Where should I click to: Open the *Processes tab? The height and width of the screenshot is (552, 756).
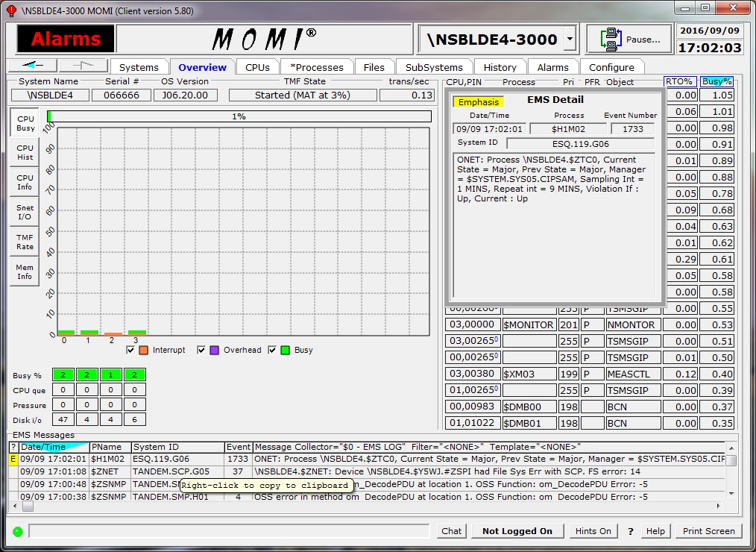coord(316,67)
